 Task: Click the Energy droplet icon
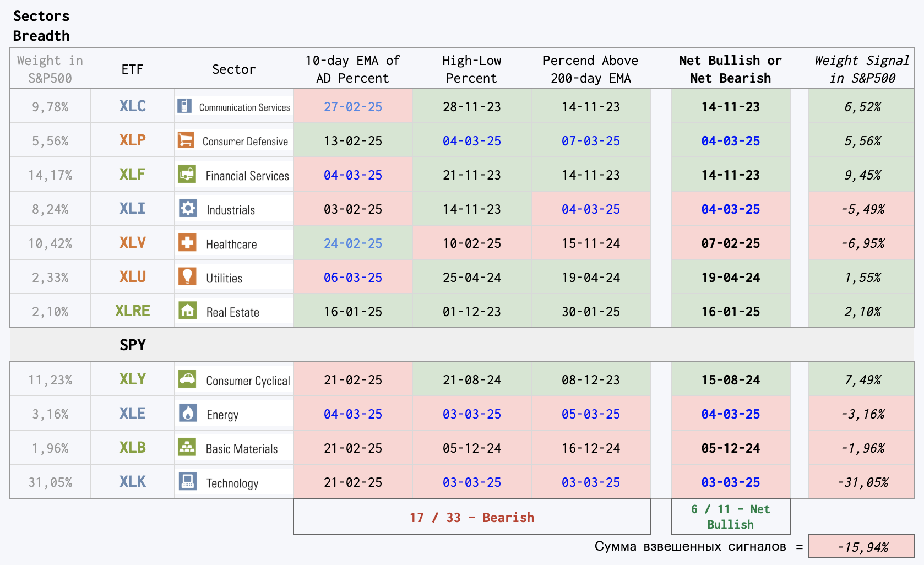188,413
